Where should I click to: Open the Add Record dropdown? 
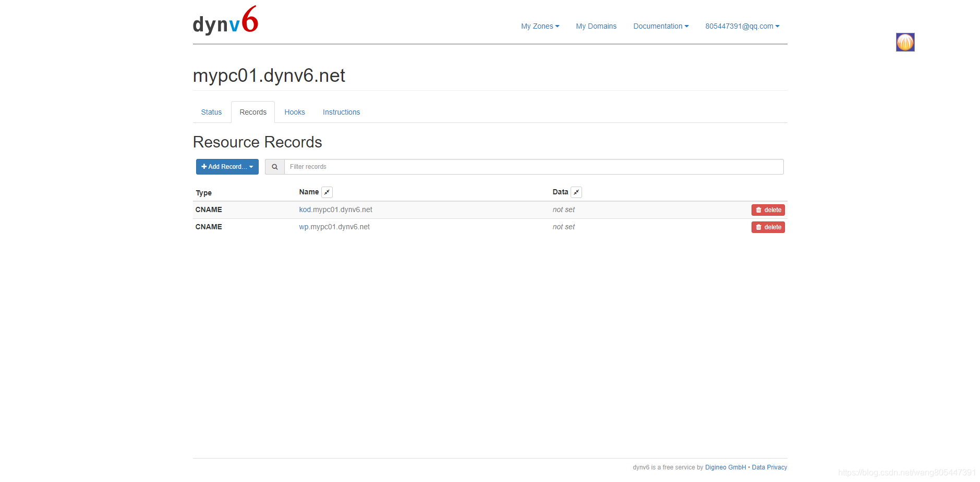click(227, 167)
